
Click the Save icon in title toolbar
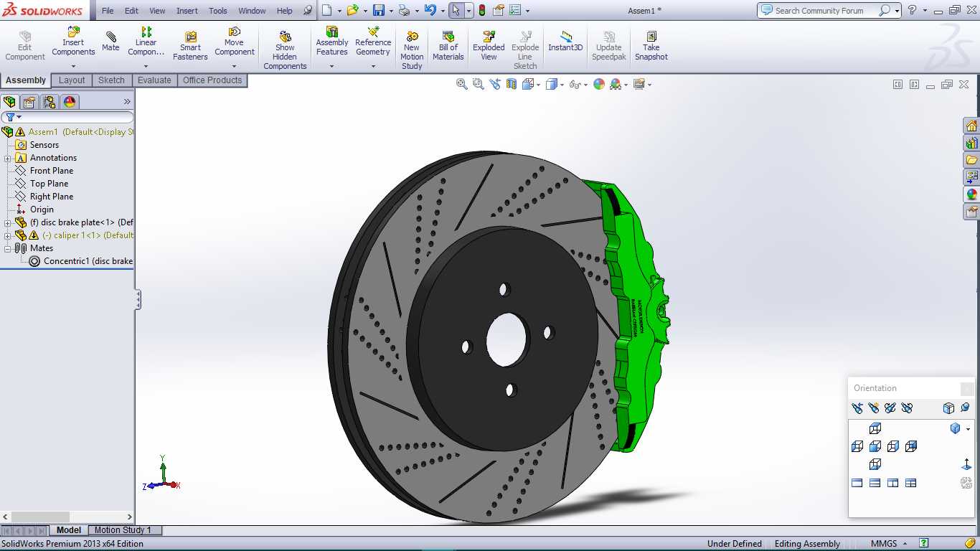(x=378, y=10)
